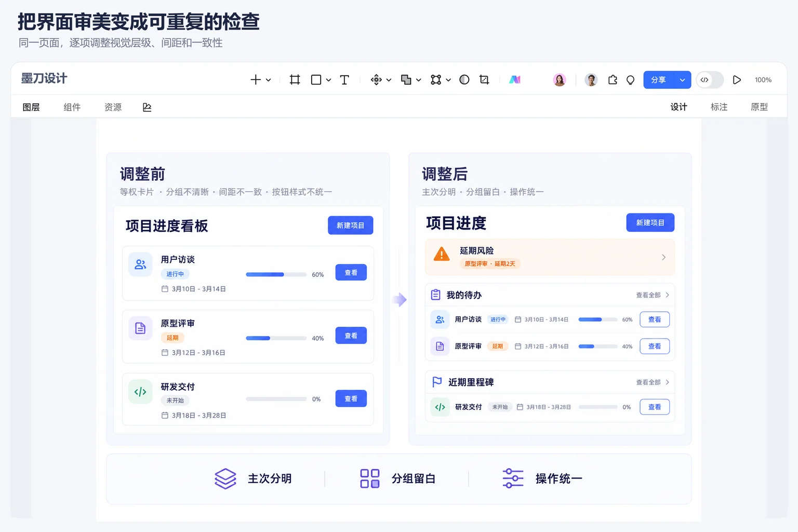The height and width of the screenshot is (532, 798).
Task: Click the 40% progress bar in 调整前
Action: tap(276, 338)
